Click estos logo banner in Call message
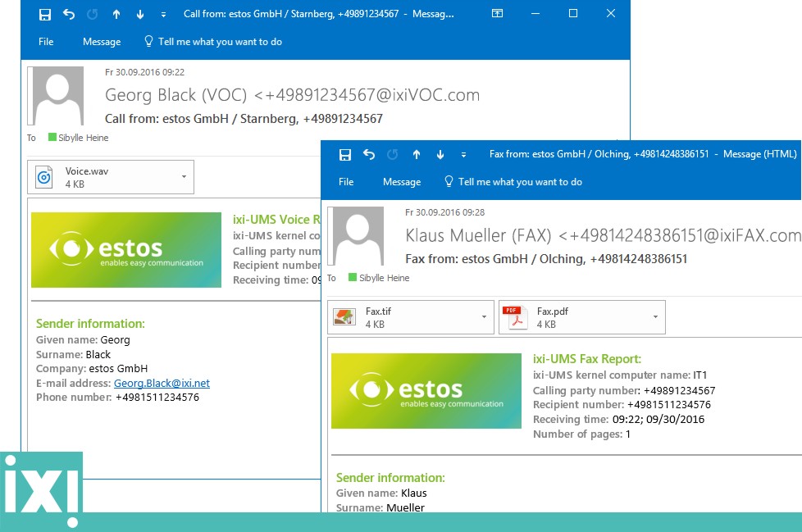The height and width of the screenshot is (532, 802). pyautogui.click(x=126, y=250)
